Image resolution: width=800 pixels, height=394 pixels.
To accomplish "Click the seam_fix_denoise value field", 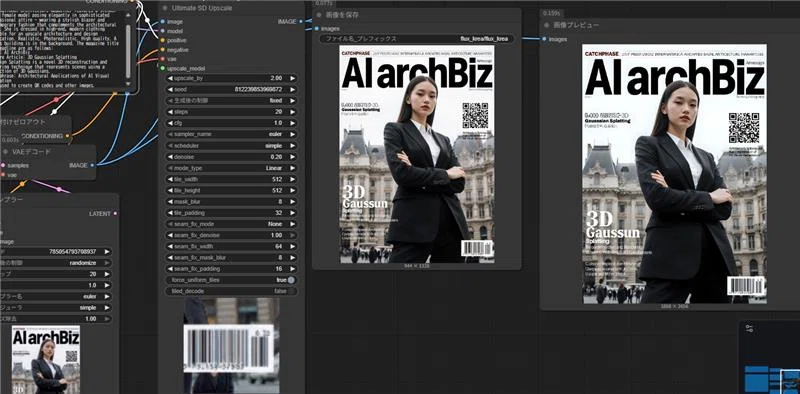I will (x=232, y=235).
